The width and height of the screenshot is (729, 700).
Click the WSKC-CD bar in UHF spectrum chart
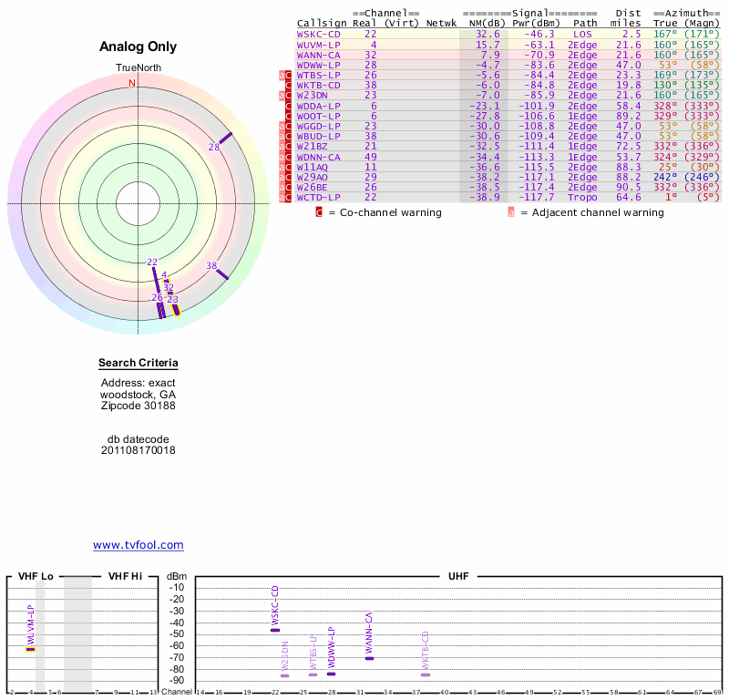tap(275, 630)
